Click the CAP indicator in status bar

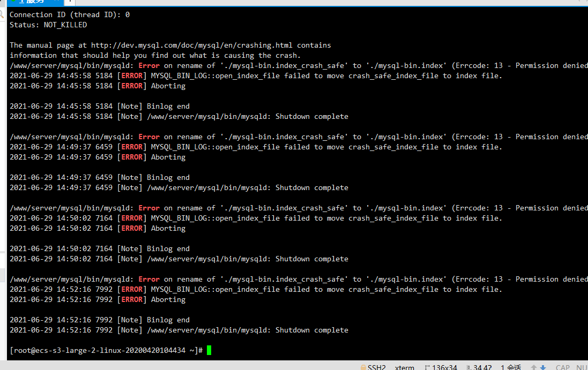coord(562,367)
